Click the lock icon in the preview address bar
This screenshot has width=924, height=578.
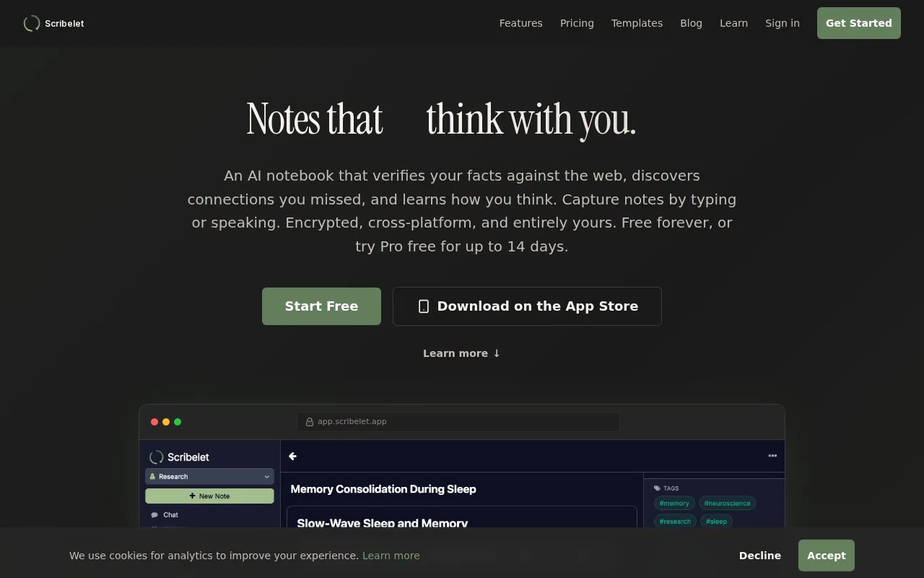(310, 422)
